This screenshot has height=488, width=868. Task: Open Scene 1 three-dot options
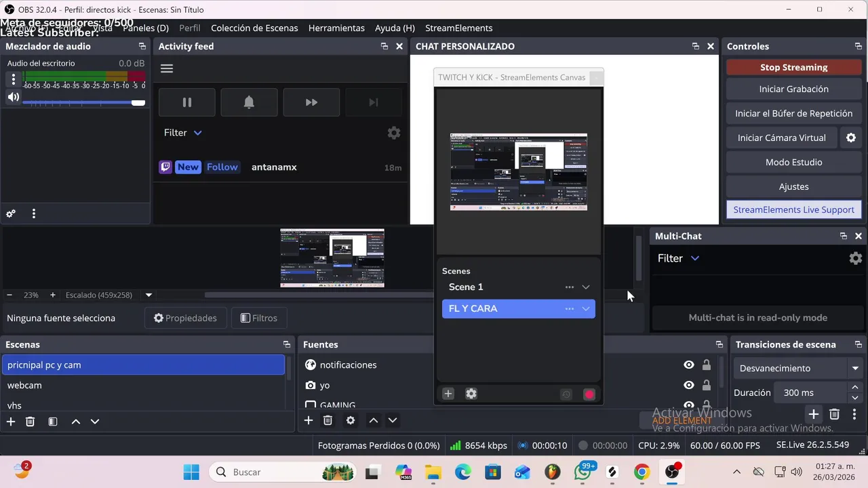[x=570, y=287]
